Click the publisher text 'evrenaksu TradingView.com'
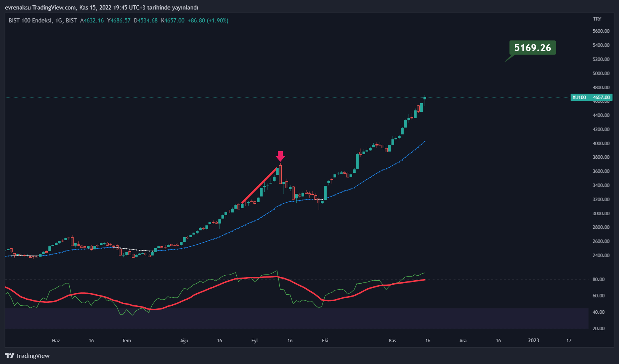The height and width of the screenshot is (364, 619). tap(40, 8)
